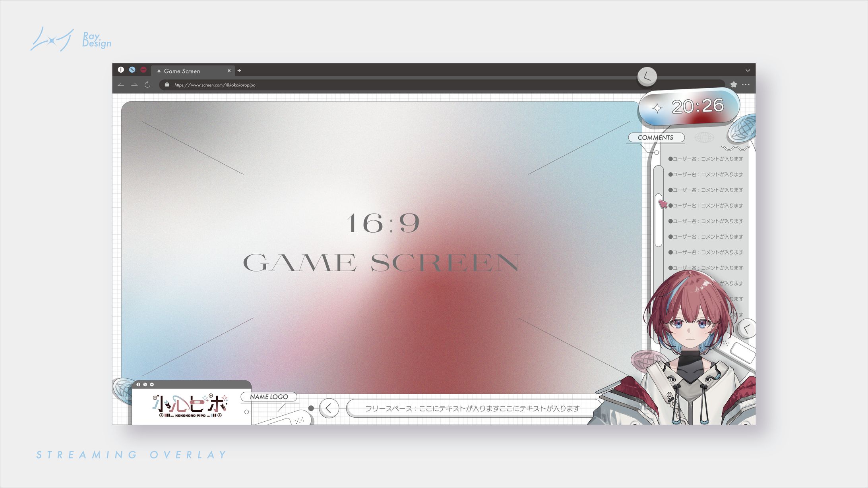Click the 20:26 time display
868x488 pixels.
tap(697, 106)
